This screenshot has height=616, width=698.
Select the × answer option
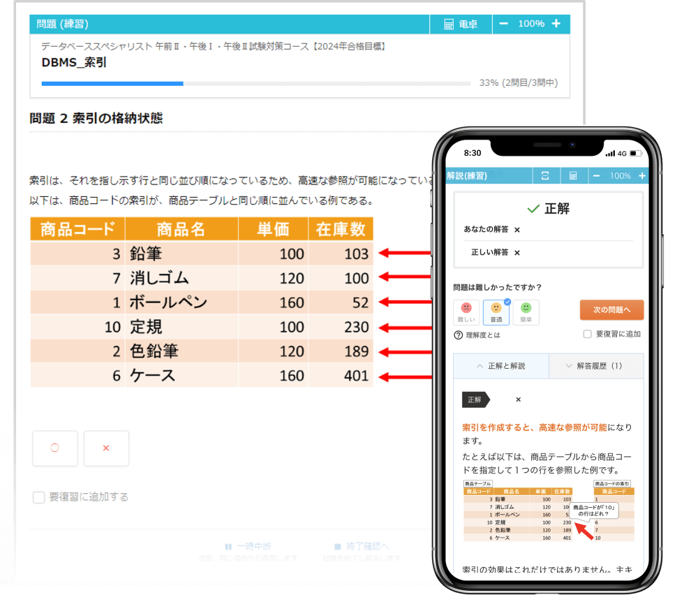pos(106,448)
